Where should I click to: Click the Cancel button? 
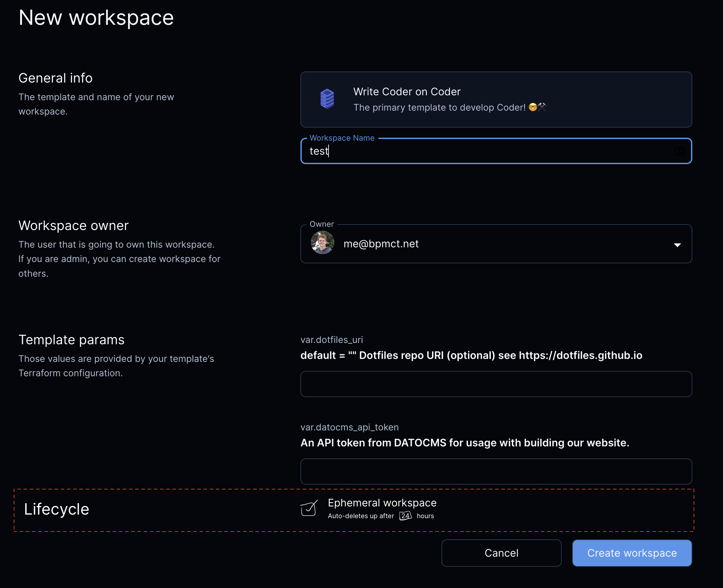501,553
